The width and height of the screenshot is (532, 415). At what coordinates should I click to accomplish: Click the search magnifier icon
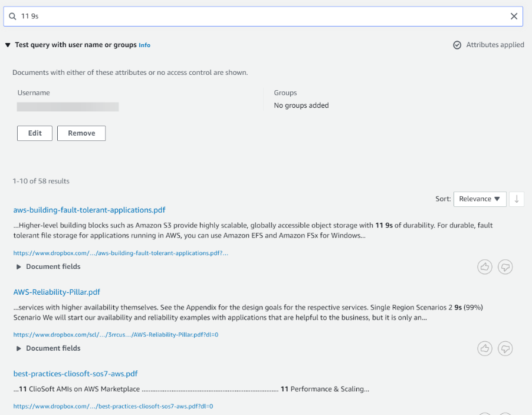coord(12,17)
